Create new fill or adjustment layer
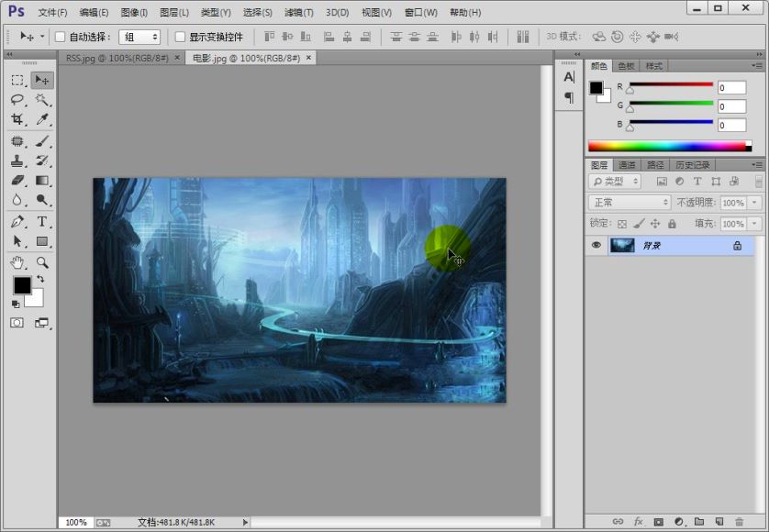The image size is (769, 532). 679,522
